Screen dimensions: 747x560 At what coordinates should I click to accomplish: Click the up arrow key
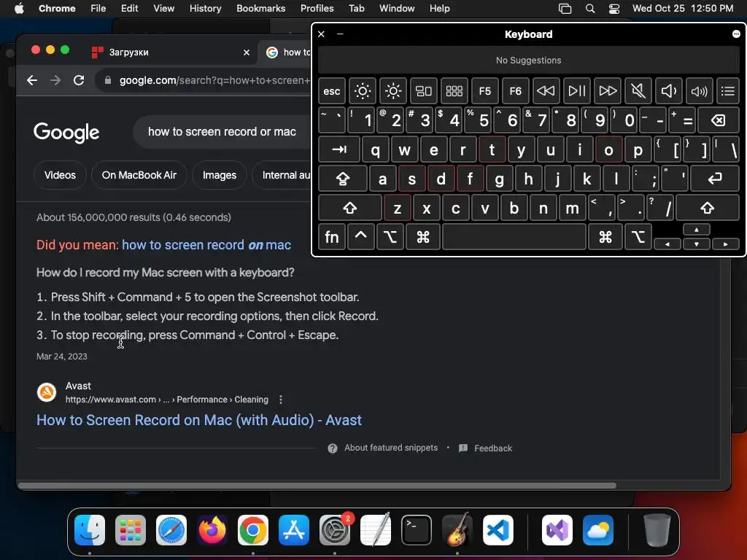(x=697, y=230)
